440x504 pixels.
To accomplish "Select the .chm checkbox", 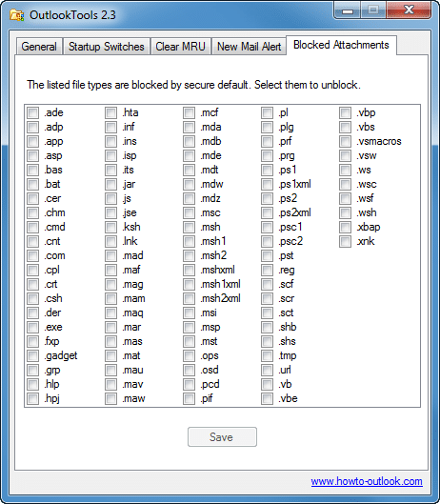I will click(32, 212).
